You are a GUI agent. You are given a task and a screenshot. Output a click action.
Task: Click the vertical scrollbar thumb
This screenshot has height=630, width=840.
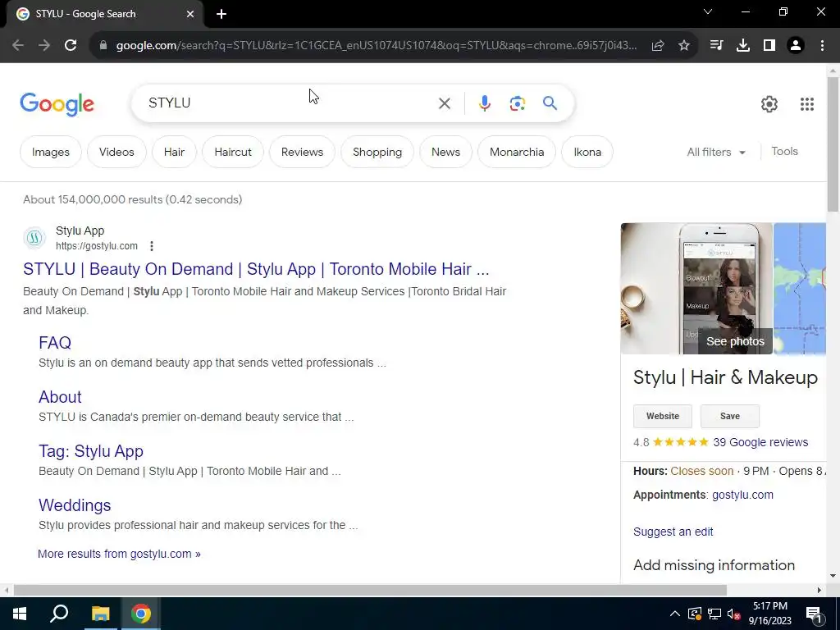coord(833,144)
